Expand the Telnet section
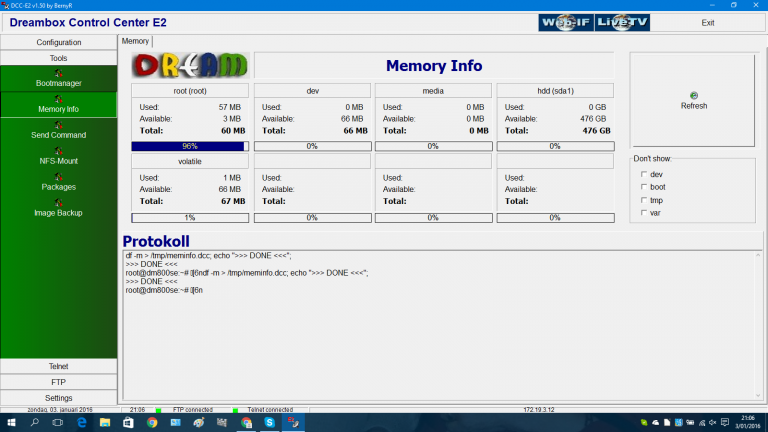Image resolution: width=768 pixels, height=432 pixels. point(58,366)
